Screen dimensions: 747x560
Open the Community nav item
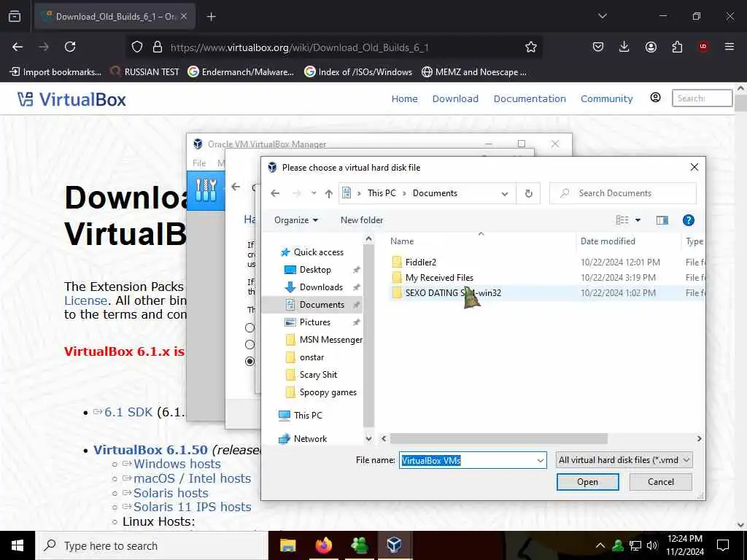point(606,98)
